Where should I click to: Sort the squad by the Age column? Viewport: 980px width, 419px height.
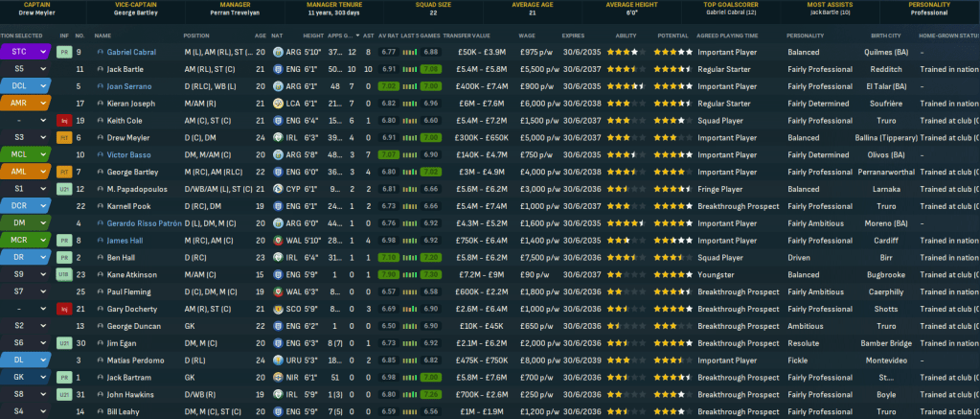click(x=261, y=35)
